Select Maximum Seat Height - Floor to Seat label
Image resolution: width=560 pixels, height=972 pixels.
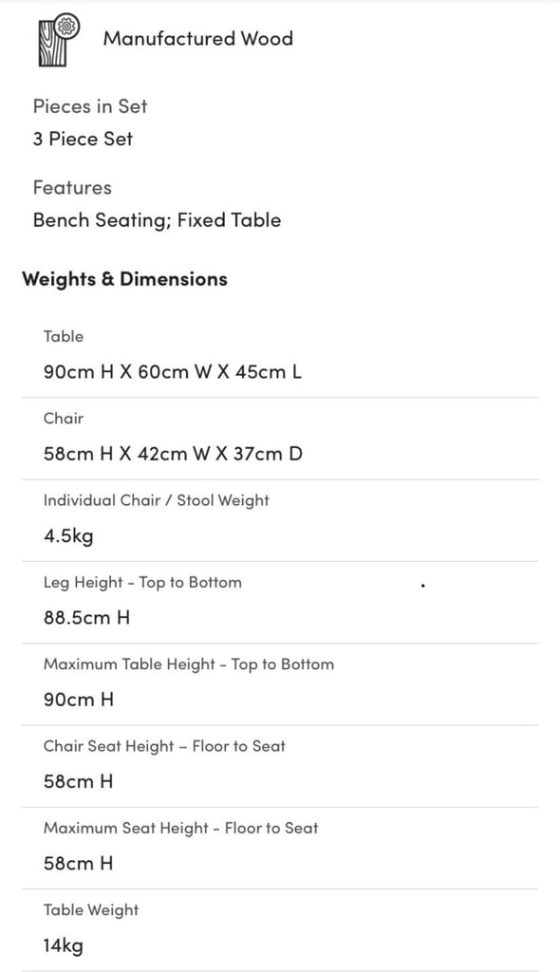point(180,828)
